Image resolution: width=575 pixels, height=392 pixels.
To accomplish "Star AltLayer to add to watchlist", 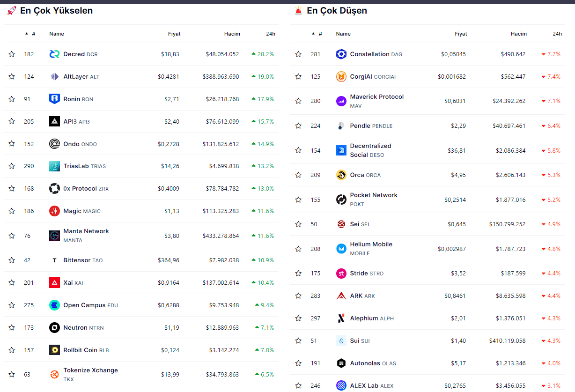I will [x=12, y=76].
